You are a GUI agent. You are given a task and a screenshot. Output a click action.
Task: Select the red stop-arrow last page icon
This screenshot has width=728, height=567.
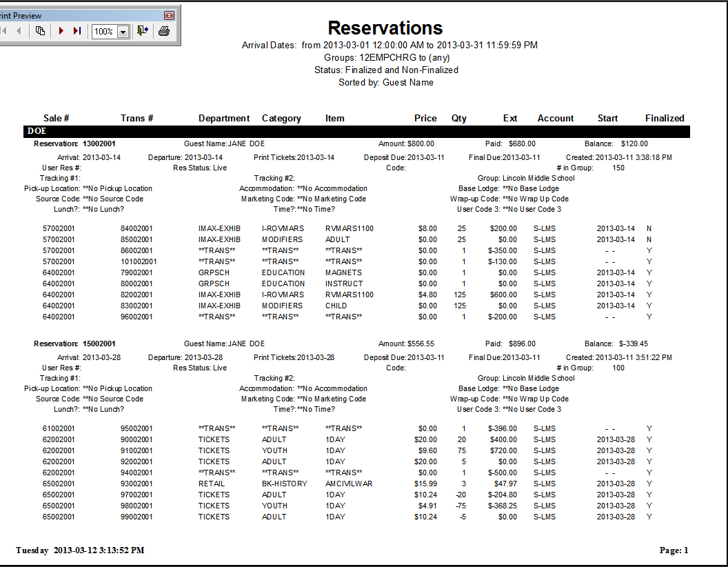[76, 32]
